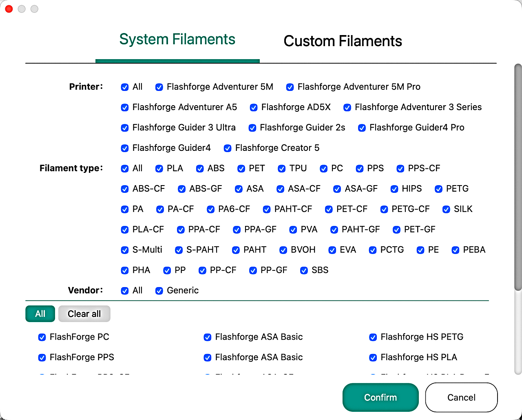Uncheck PA-CF filament type
The width and height of the screenshot is (522, 420).
pos(160,209)
